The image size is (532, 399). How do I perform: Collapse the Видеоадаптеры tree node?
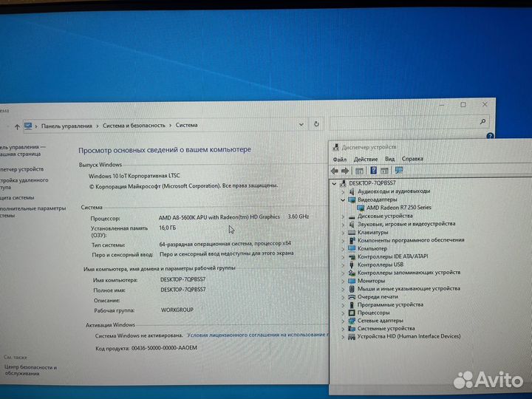[x=343, y=199]
